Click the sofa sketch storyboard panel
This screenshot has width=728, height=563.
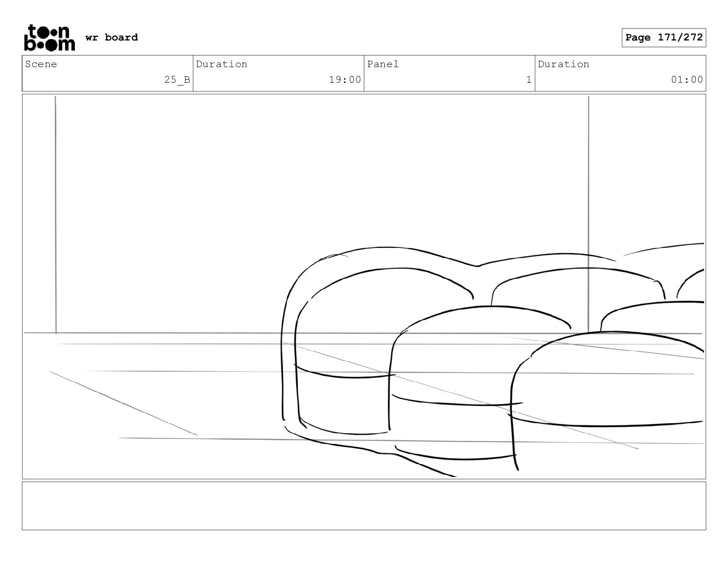point(364,287)
